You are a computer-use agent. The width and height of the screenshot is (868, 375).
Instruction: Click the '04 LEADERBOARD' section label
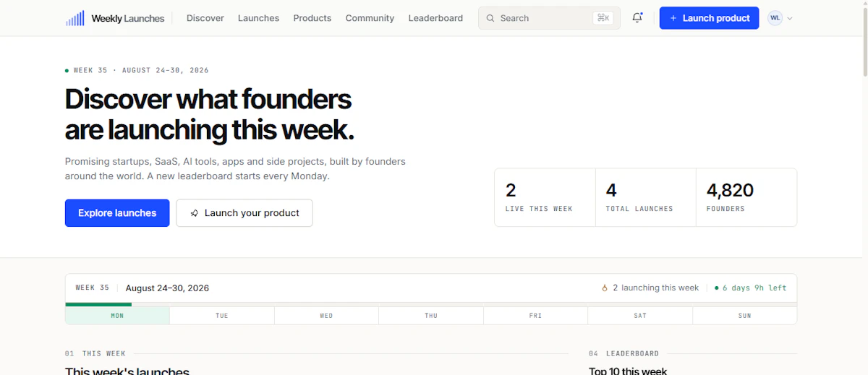[624, 354]
